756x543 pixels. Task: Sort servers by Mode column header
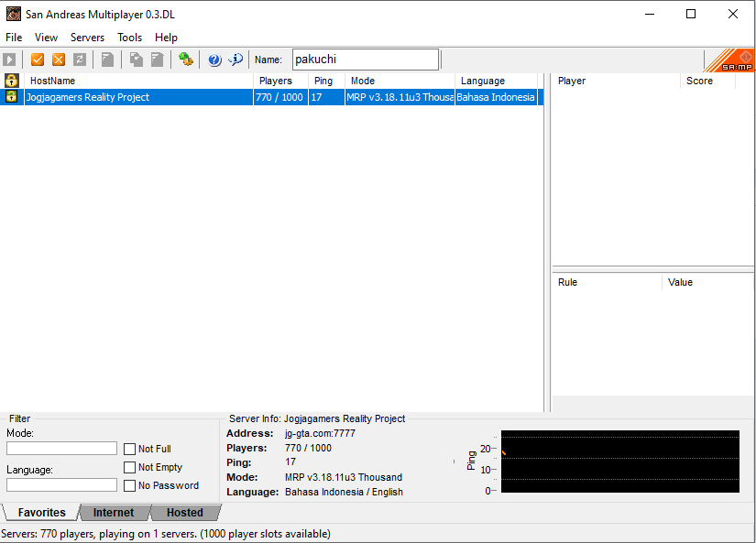pyautogui.click(x=400, y=81)
